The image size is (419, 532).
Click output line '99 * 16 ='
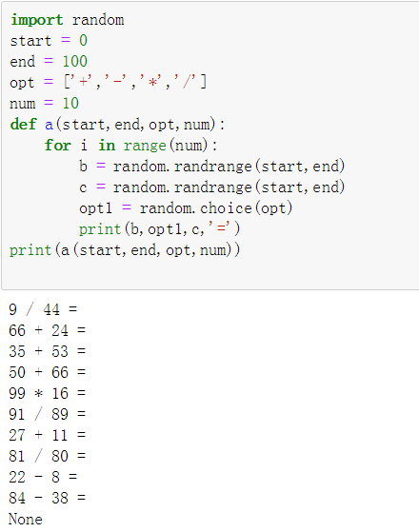click(48, 393)
